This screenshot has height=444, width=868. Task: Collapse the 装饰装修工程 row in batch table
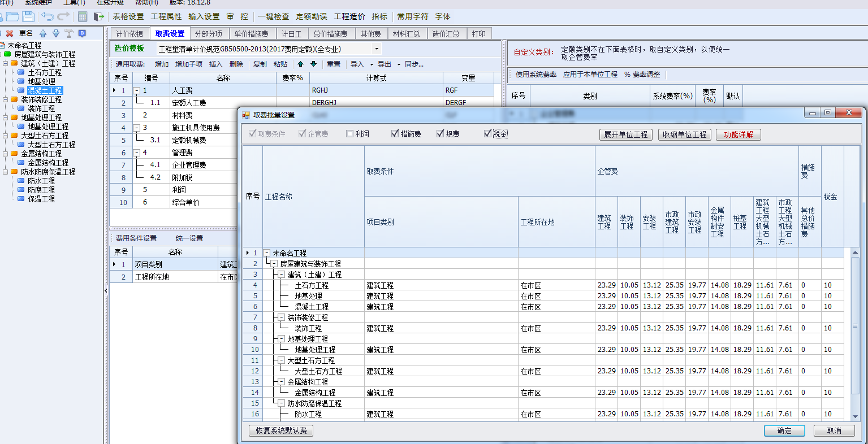(x=281, y=317)
